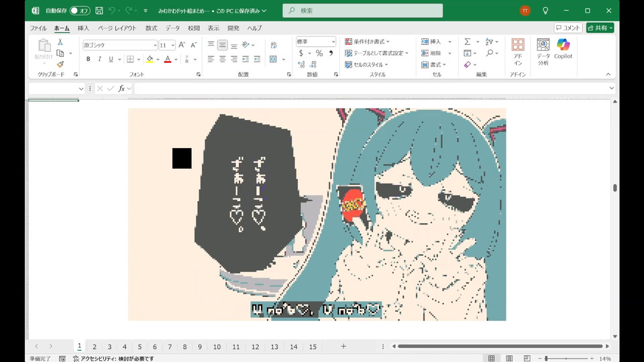Collapse the ribbon with chevron
The image size is (644, 362).
(x=608, y=74)
